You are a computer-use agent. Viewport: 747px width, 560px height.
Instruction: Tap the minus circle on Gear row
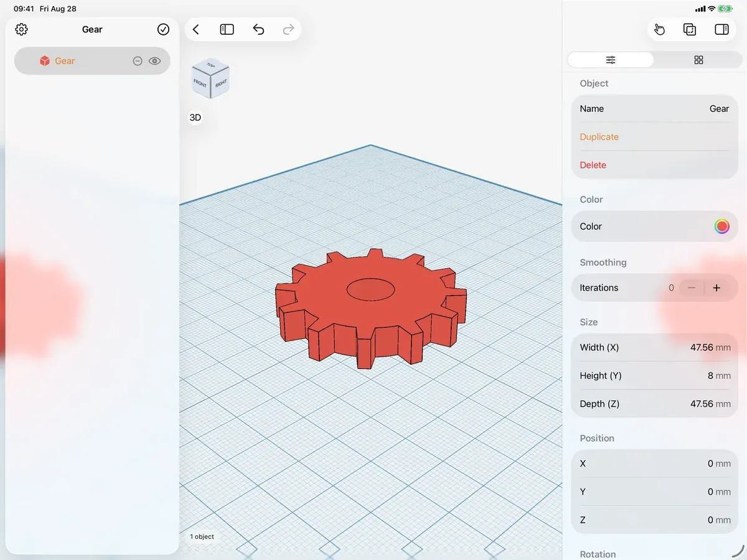tap(138, 61)
